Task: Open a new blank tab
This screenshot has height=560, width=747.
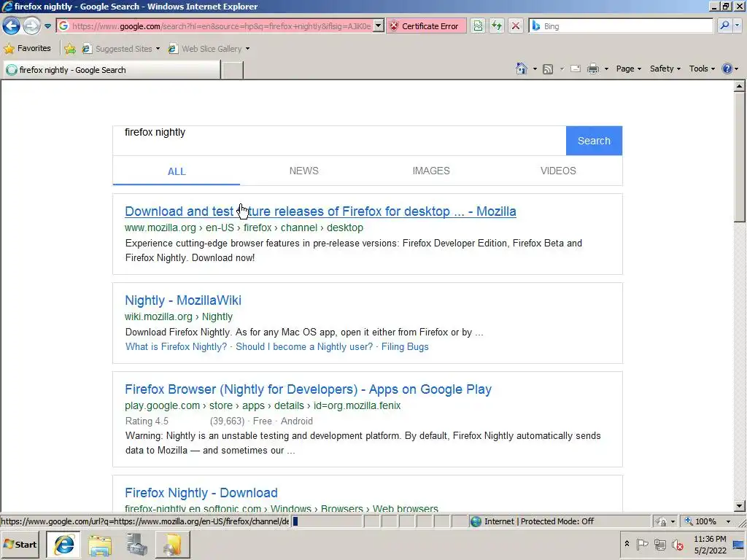Action: 233,70
